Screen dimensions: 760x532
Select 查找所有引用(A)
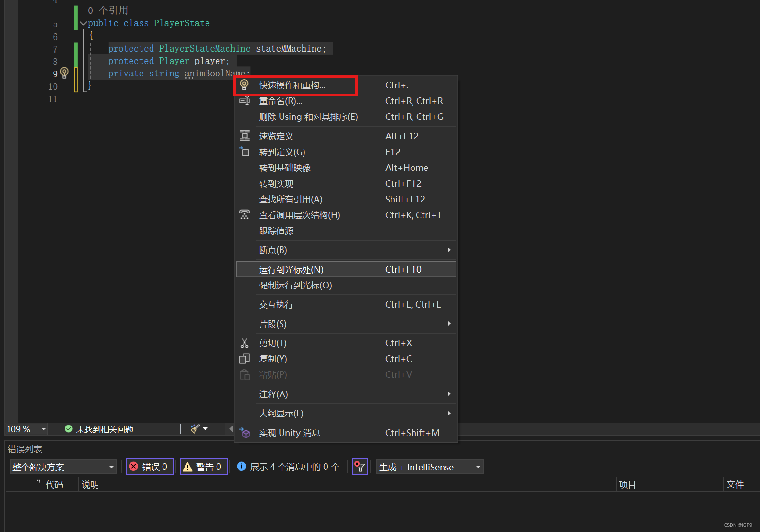[x=346, y=199]
